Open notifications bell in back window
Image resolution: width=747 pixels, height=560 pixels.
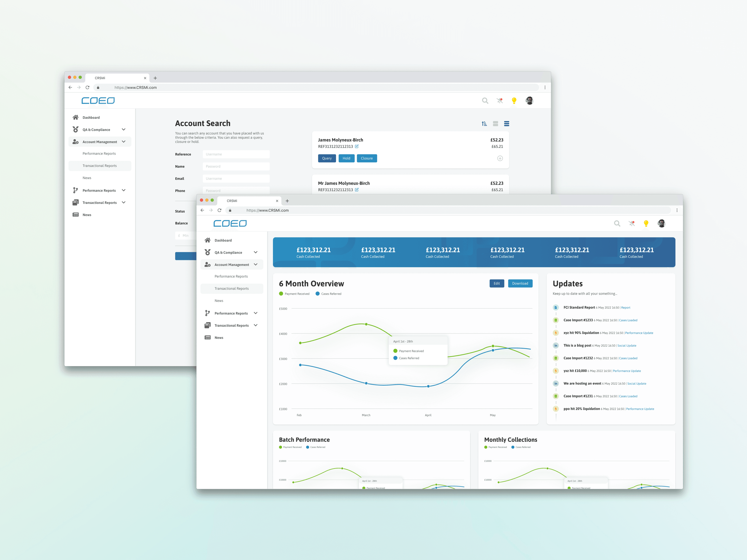(500, 101)
